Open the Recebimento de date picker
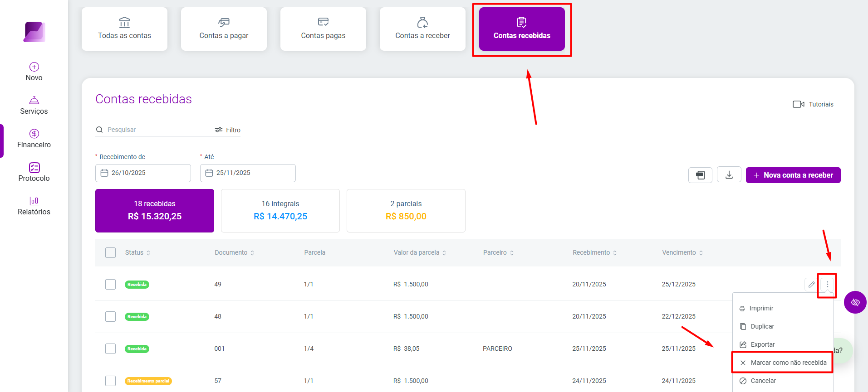 point(143,173)
